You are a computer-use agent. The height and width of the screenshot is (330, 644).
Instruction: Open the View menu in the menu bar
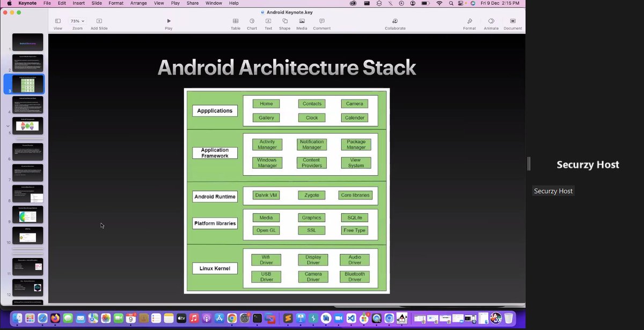[159, 3]
